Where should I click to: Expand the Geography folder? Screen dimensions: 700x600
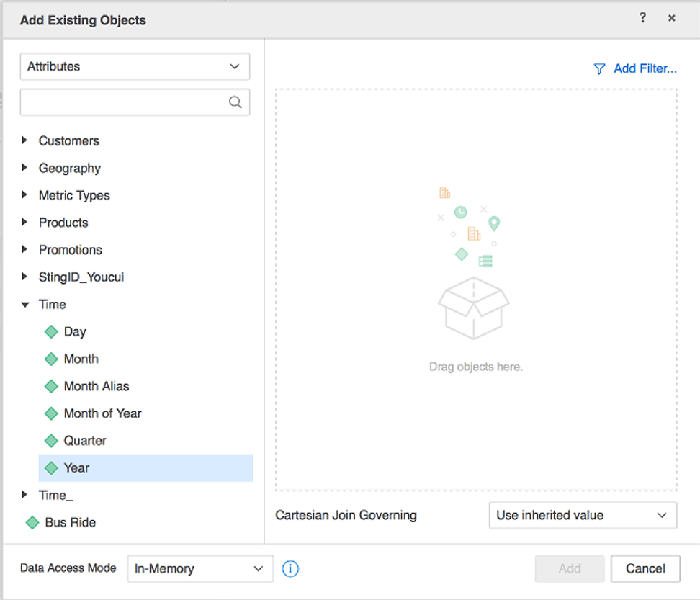click(x=25, y=168)
